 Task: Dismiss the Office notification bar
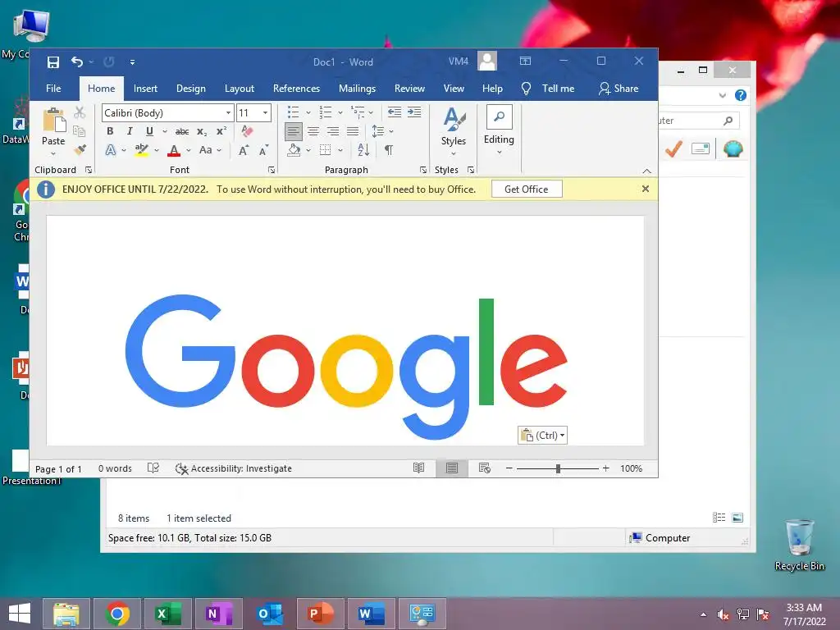point(646,189)
